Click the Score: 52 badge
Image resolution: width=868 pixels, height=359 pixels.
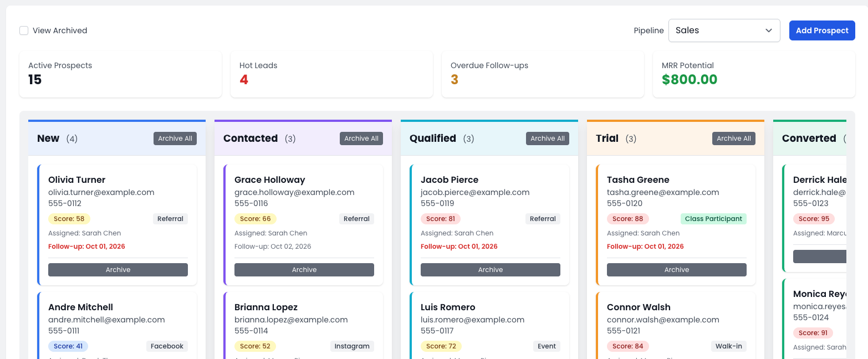[255, 346]
